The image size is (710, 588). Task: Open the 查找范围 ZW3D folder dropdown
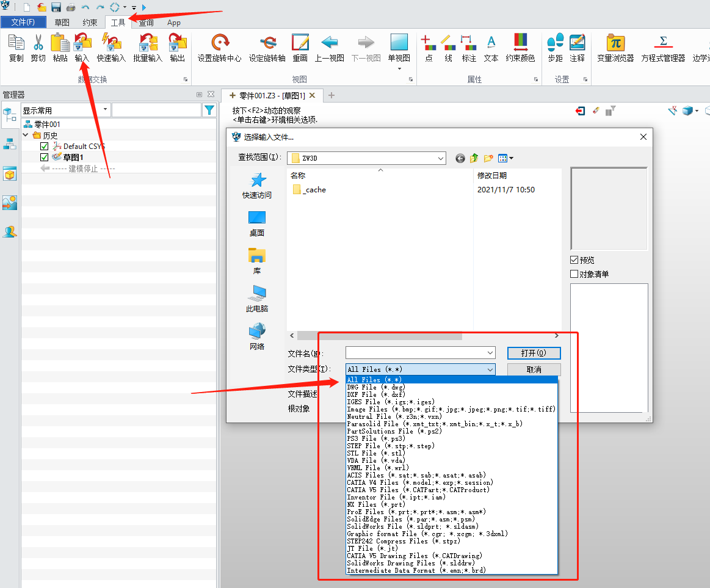(441, 158)
